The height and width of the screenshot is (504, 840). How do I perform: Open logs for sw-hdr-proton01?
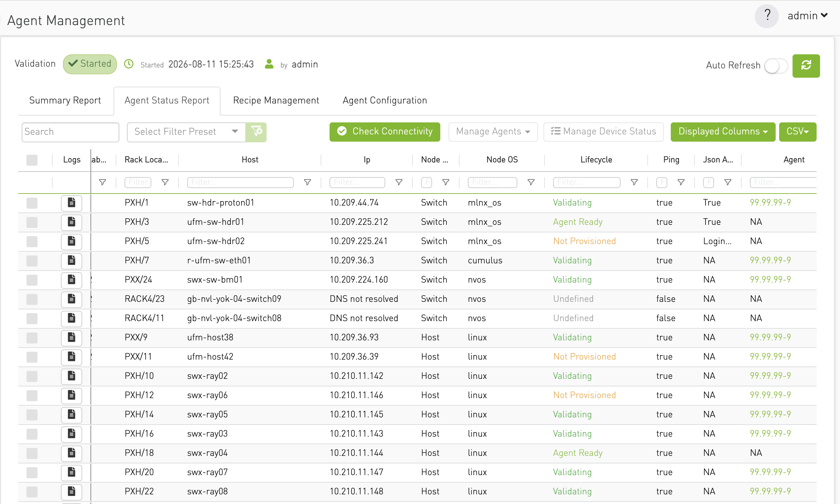click(x=72, y=203)
